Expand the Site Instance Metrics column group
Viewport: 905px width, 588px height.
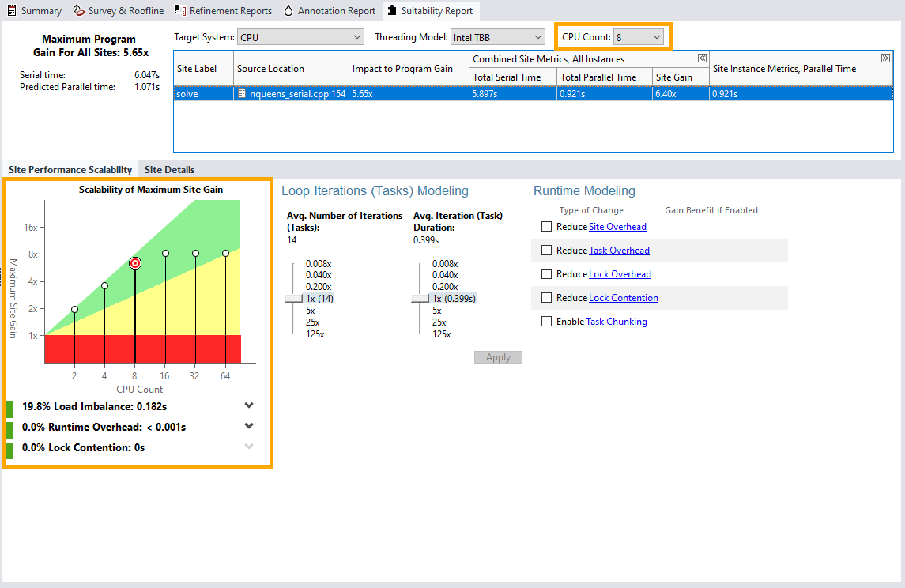coord(885,58)
